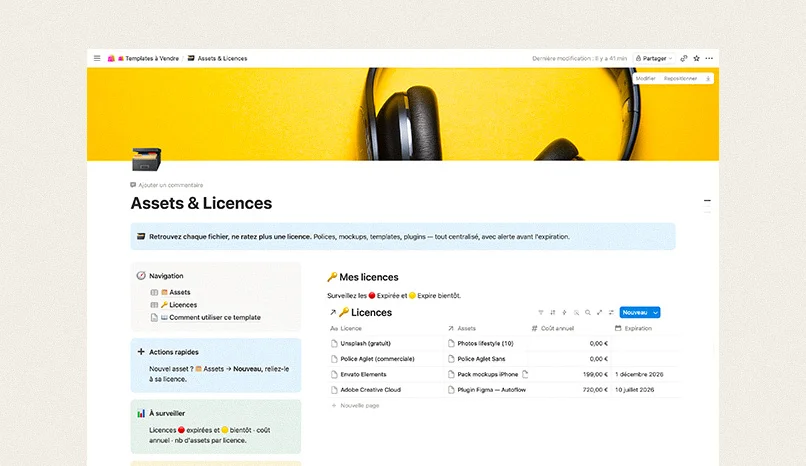This screenshot has height=466, width=806.
Task: Click the table of contents lines at right
Action: click(707, 206)
